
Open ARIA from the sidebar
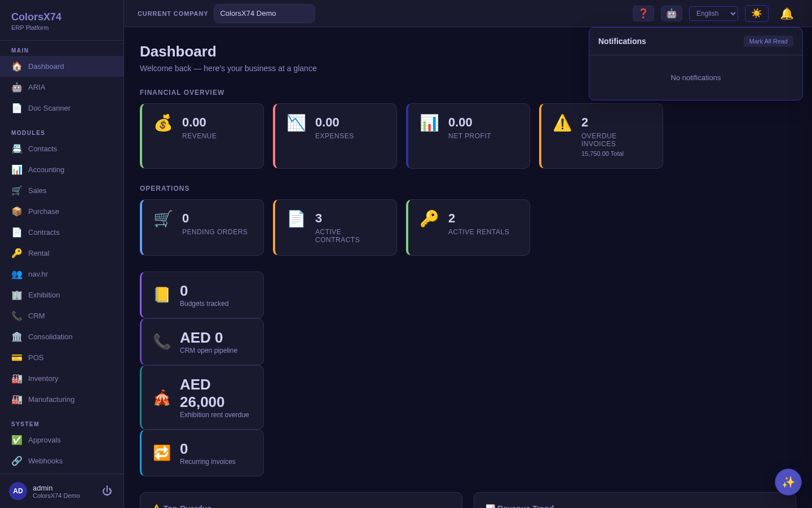(x=61, y=87)
